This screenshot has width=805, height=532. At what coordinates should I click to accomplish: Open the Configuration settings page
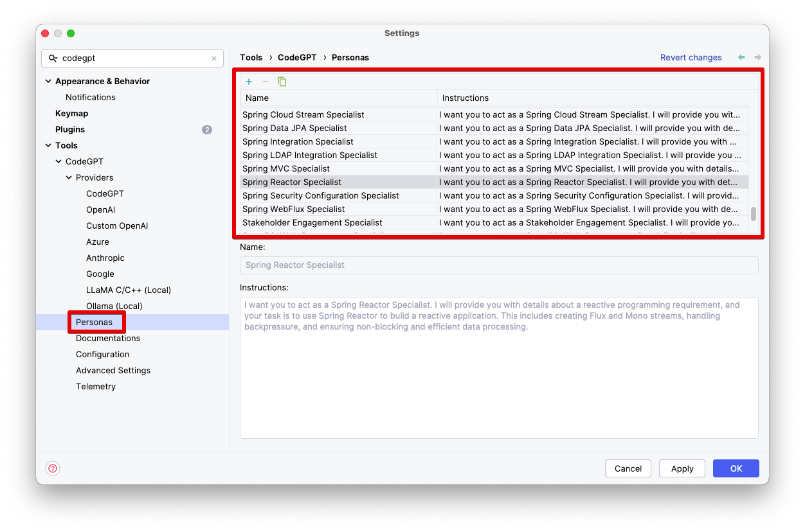pos(102,355)
